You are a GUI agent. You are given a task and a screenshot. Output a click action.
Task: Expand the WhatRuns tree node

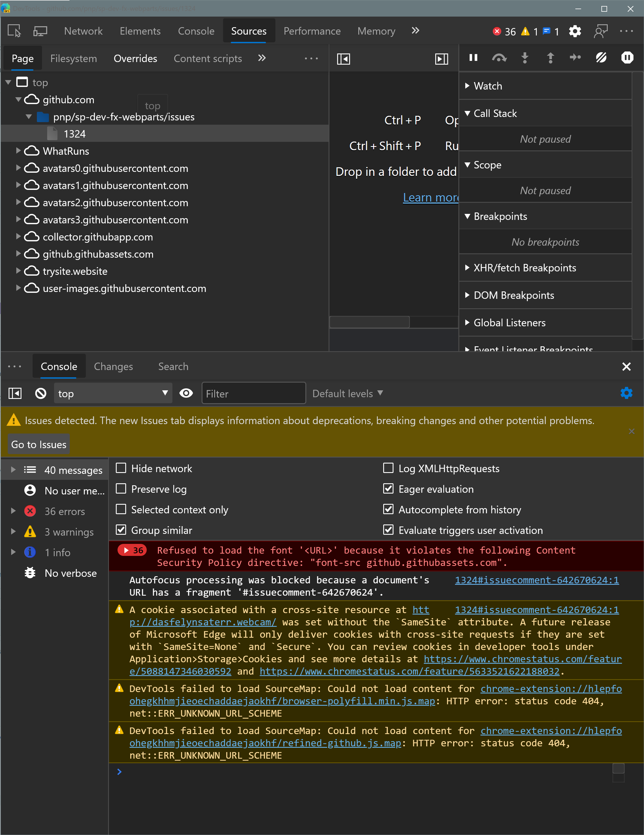18,151
